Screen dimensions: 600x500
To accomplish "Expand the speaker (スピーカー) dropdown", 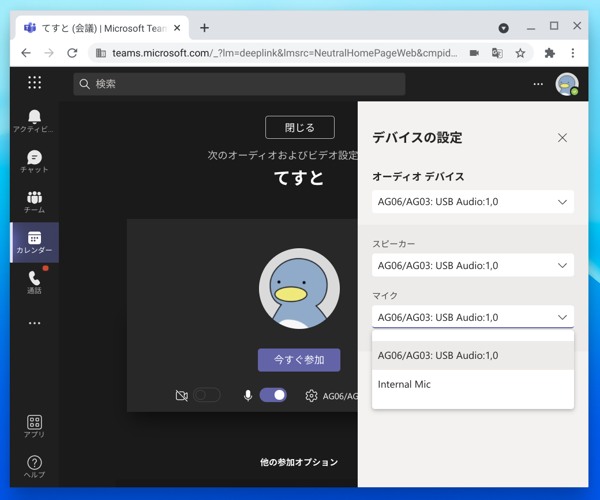I will coord(473,265).
